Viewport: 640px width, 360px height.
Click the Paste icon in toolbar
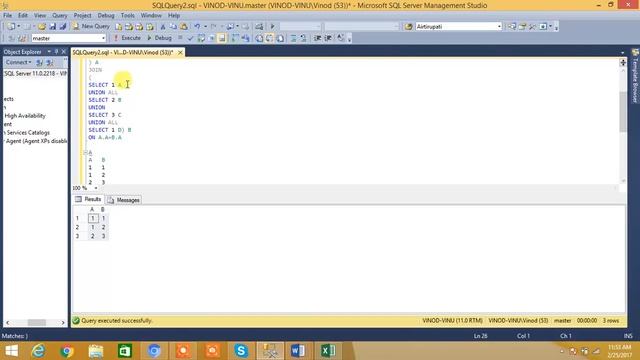tap(184, 27)
